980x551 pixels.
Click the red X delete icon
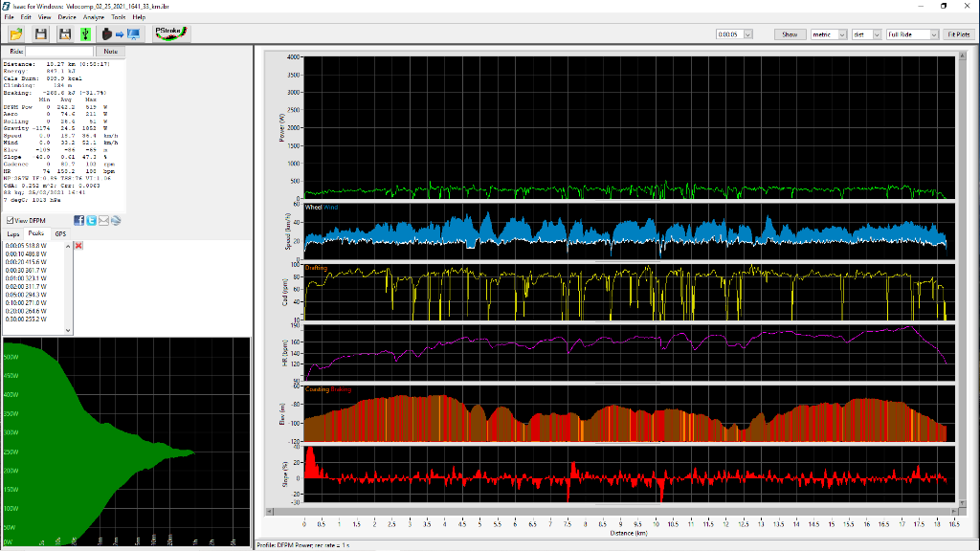(78, 246)
